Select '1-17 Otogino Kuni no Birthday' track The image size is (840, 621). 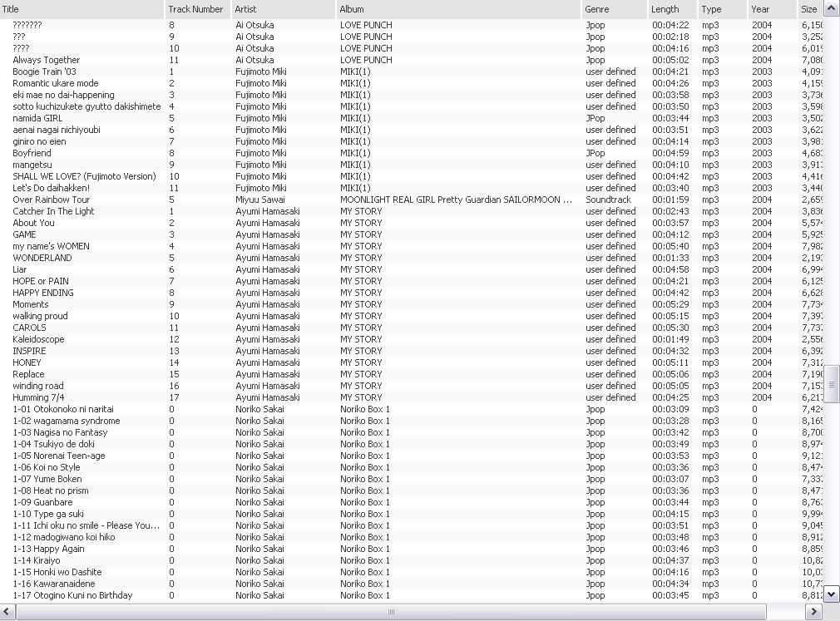[x=412, y=596]
